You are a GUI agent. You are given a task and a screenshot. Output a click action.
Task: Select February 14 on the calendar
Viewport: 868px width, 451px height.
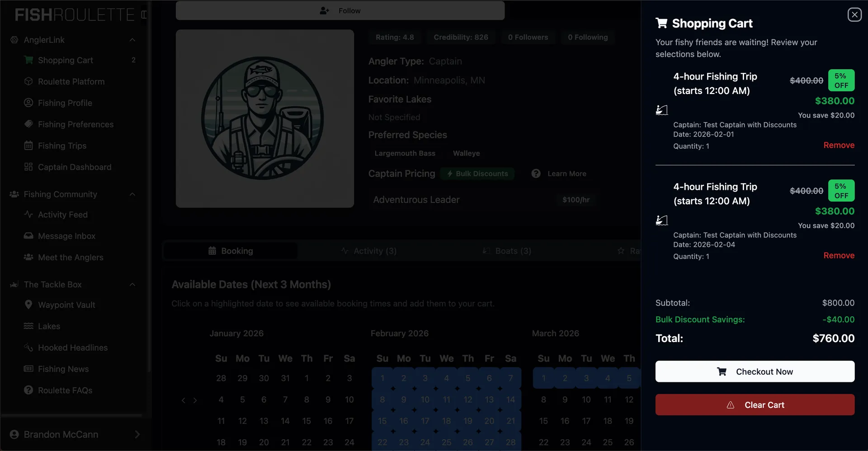coord(510,399)
